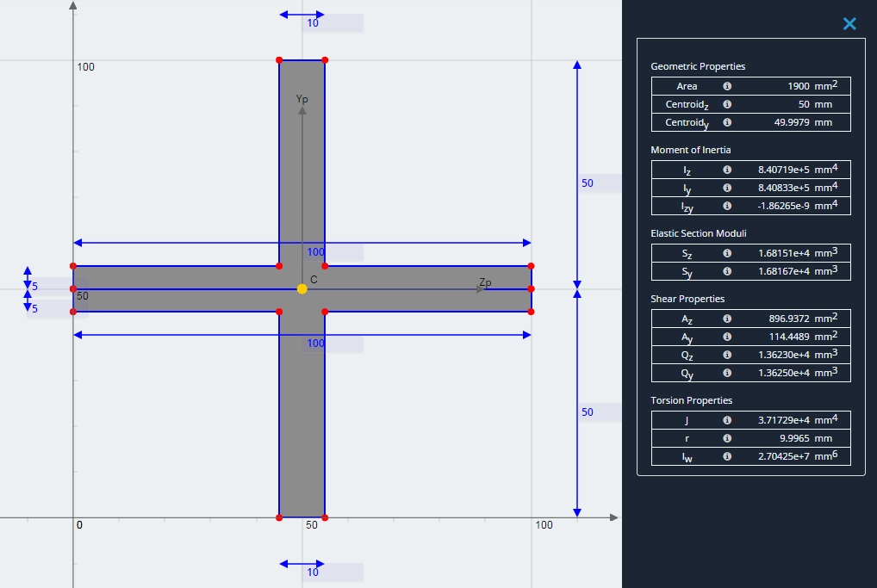View info for Az shear area

[727, 319]
